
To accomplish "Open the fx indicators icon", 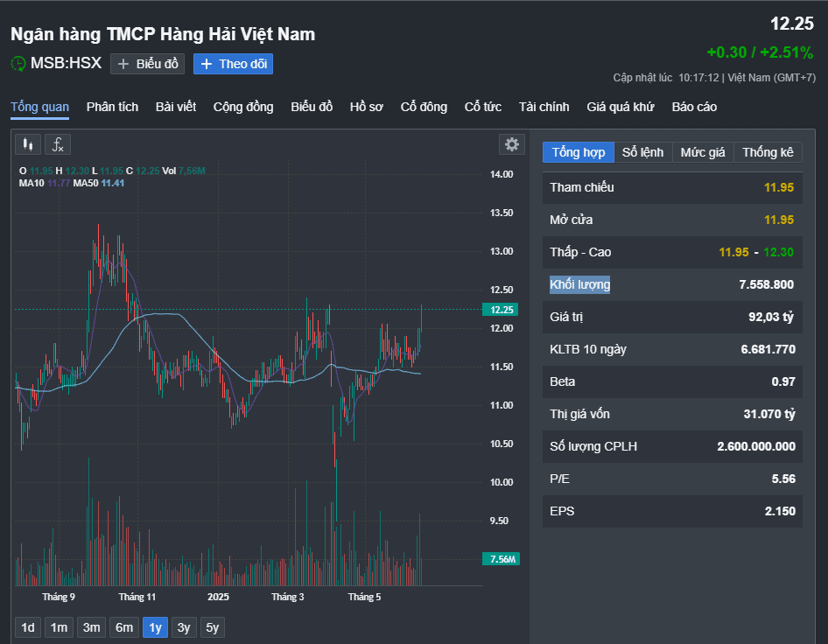I will click(x=58, y=144).
